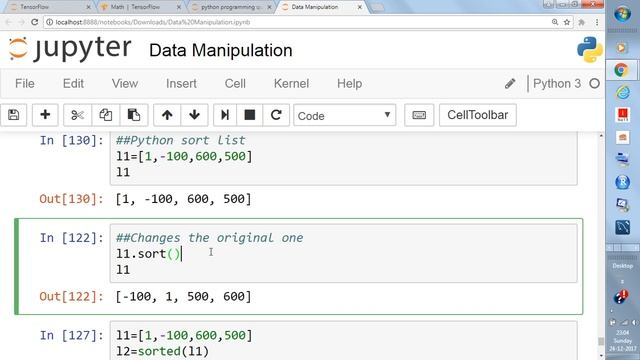Viewport: 640px width, 360px height.
Task: Open the Windows Start orb
Action: (622, 13)
